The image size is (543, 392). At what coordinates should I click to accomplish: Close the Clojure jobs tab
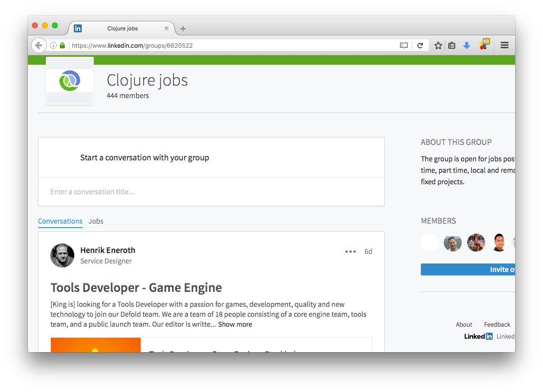point(167,28)
